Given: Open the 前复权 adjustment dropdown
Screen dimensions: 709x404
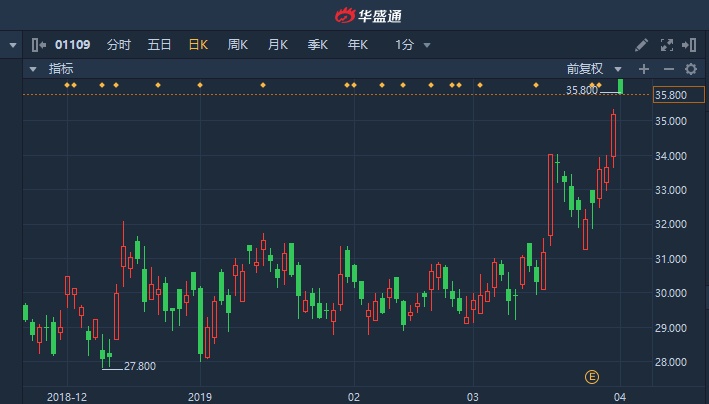Looking at the screenshot, I should click(x=594, y=69).
